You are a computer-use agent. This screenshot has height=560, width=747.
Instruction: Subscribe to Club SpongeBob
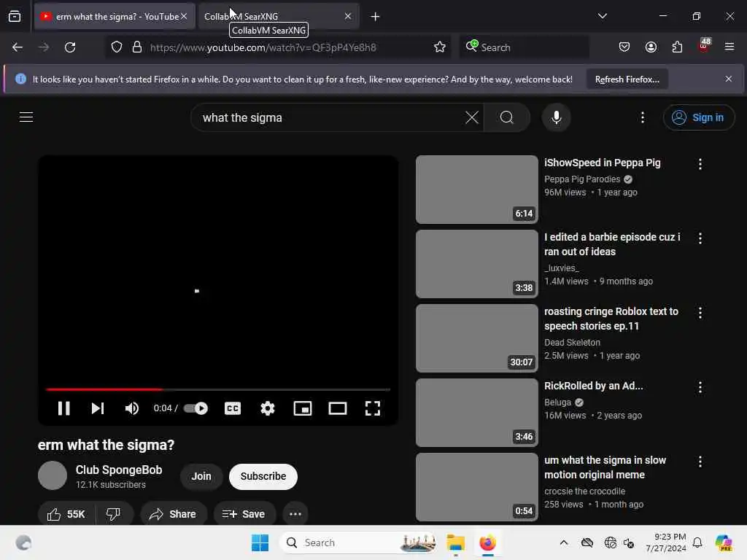(263, 476)
